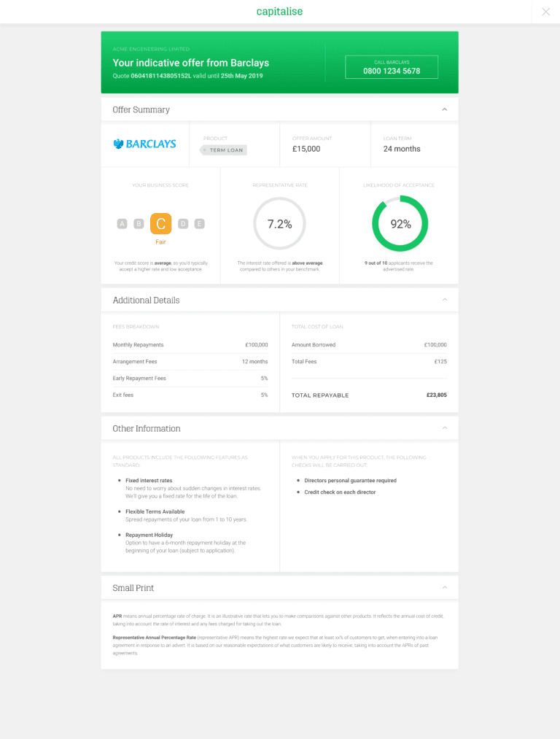560x739 pixels.
Task: Click Credit check on each director item
Action: click(x=340, y=492)
